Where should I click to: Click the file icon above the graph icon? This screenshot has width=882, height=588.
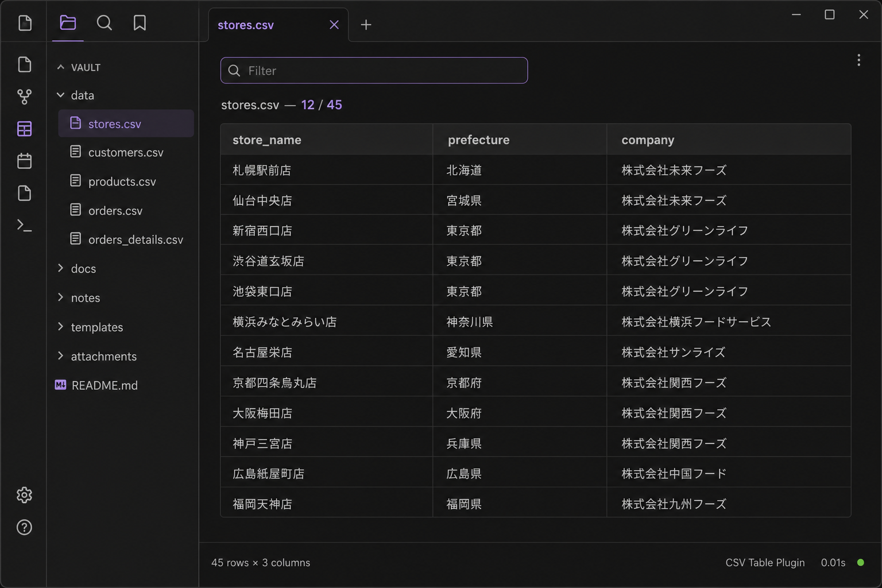(x=24, y=64)
